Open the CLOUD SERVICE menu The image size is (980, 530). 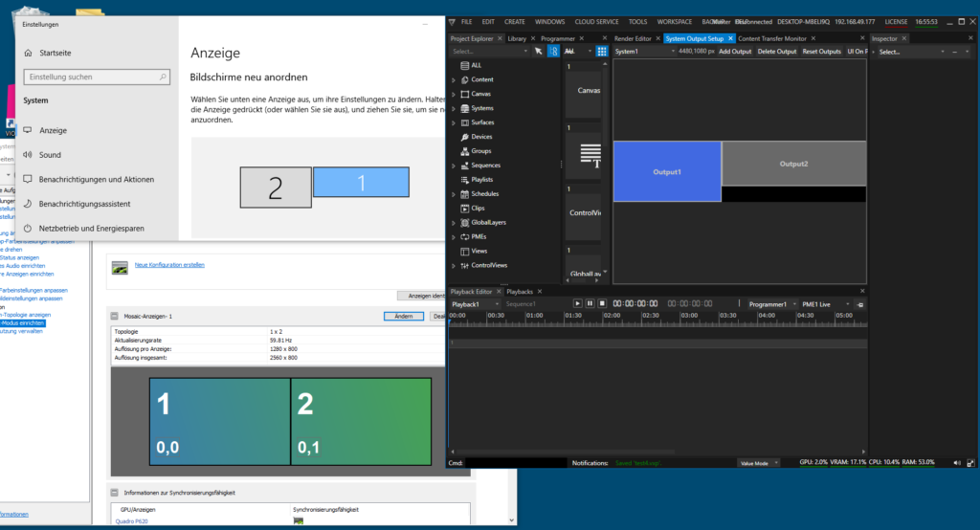(596, 21)
